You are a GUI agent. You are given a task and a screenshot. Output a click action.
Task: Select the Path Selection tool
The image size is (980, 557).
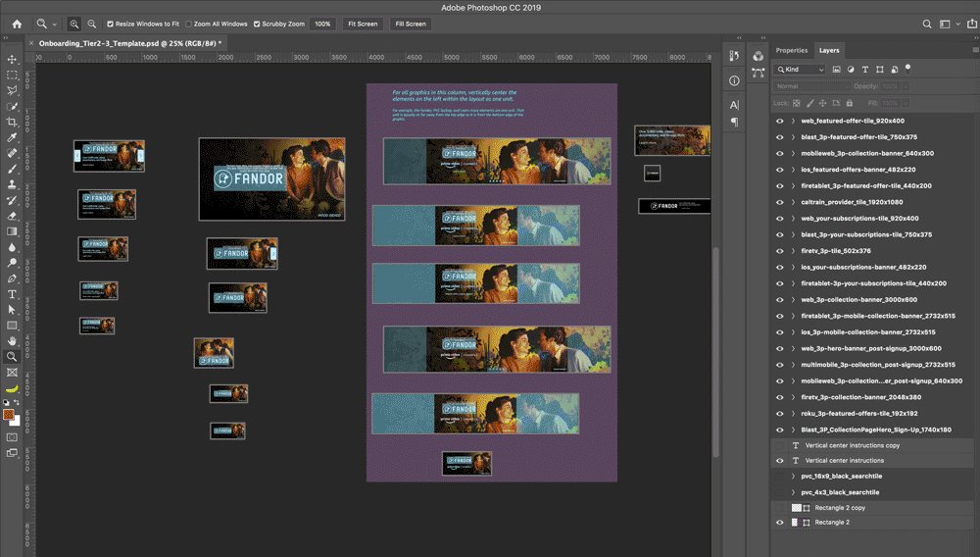[x=12, y=310]
